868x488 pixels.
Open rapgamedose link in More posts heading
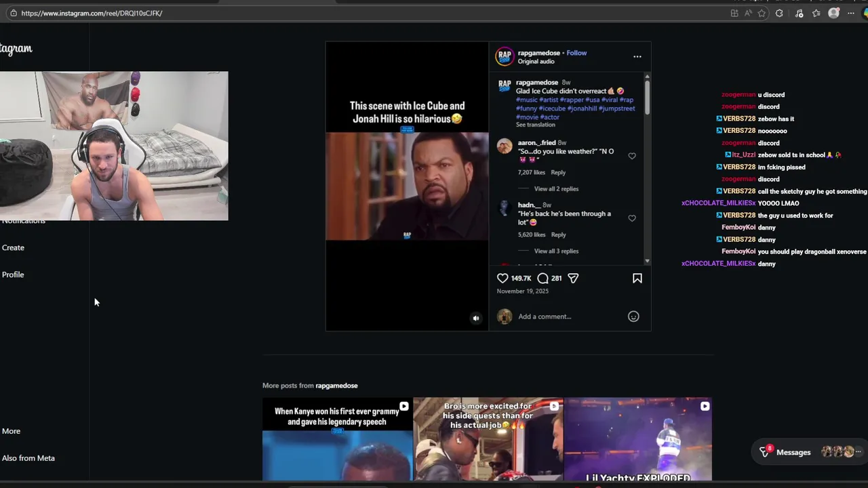pyautogui.click(x=336, y=386)
